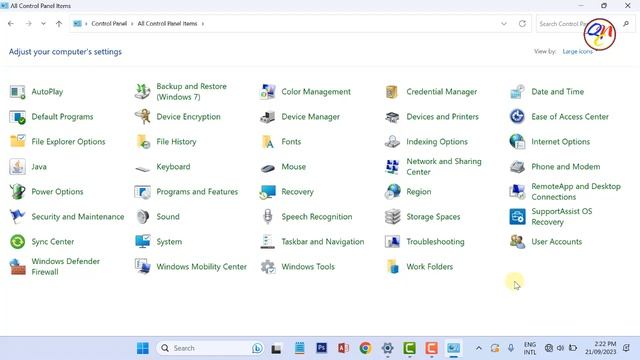Open the Windows Start button
Viewport: 640px width, 360px height.
point(143,348)
